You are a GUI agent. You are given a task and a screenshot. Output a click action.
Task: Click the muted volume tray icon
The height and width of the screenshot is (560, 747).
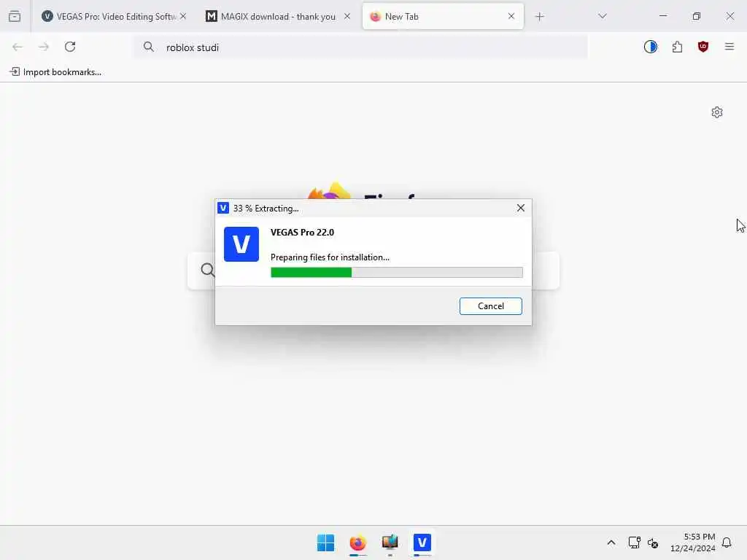[x=653, y=542]
